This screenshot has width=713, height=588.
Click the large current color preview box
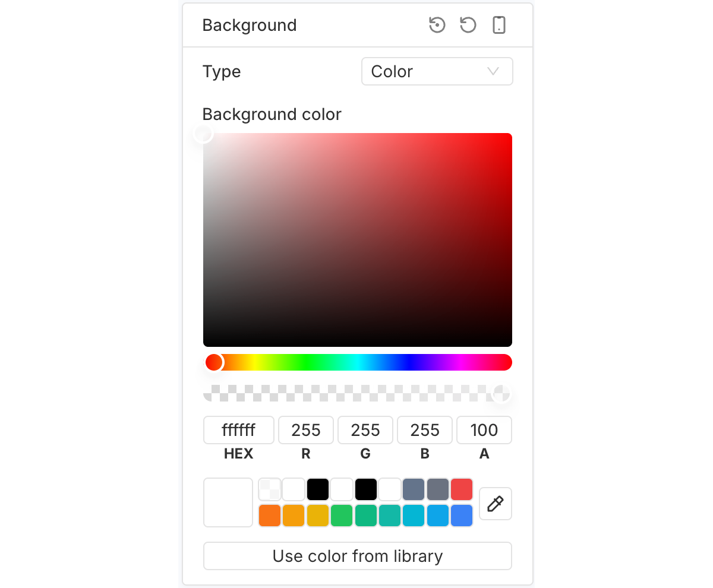click(228, 502)
